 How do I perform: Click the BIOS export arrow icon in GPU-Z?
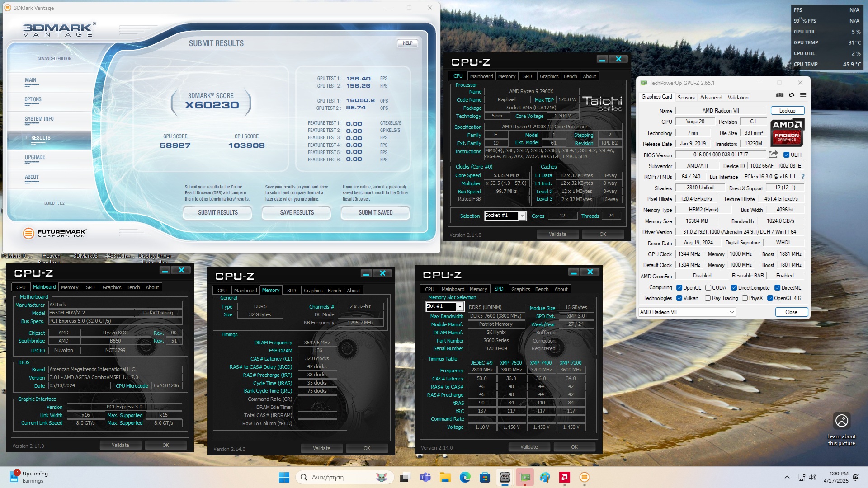[x=773, y=155]
